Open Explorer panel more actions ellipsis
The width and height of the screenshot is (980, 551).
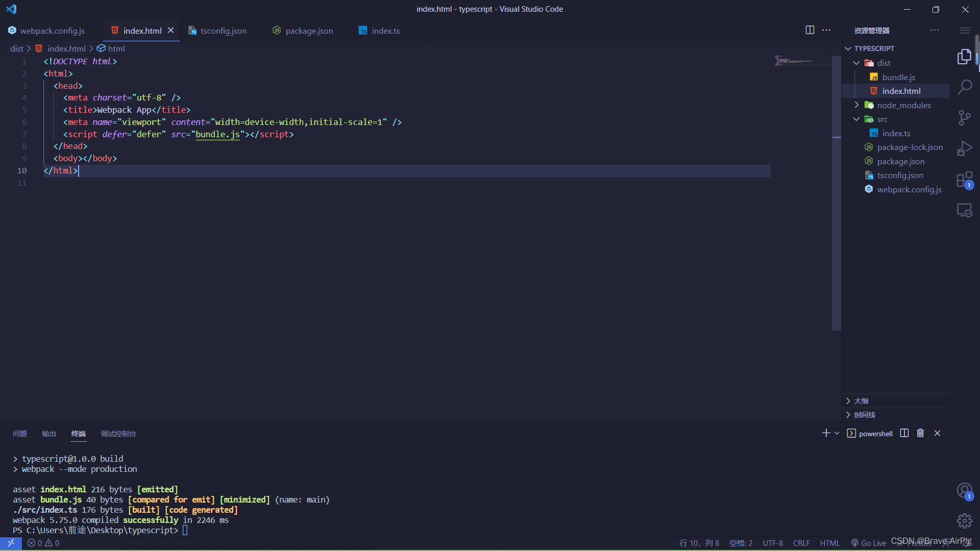pos(935,30)
